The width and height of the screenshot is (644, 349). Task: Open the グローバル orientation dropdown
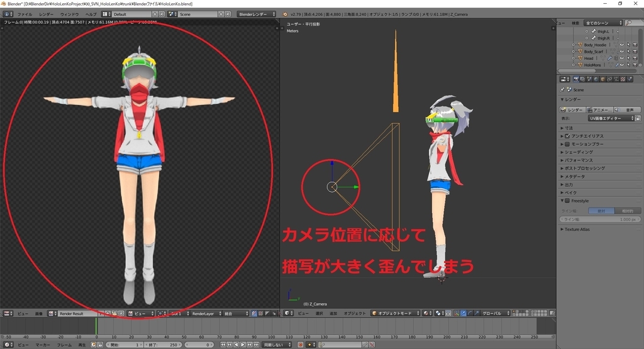[x=496, y=313]
